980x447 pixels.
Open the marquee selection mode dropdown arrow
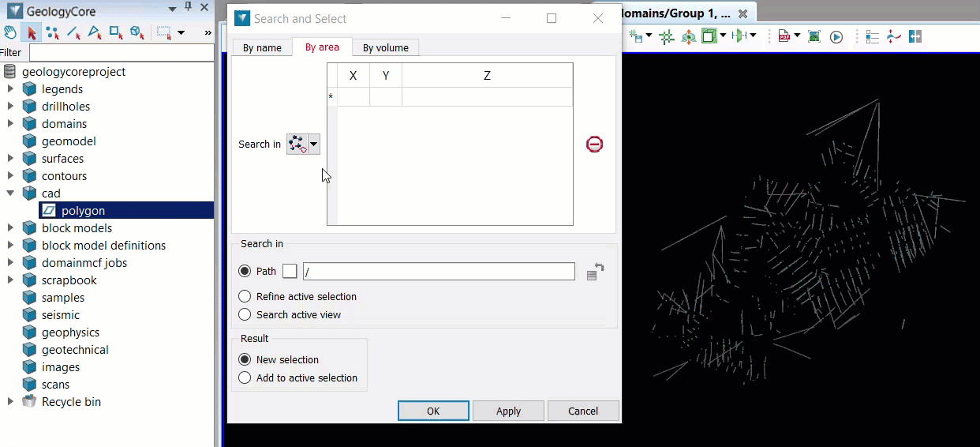181,32
